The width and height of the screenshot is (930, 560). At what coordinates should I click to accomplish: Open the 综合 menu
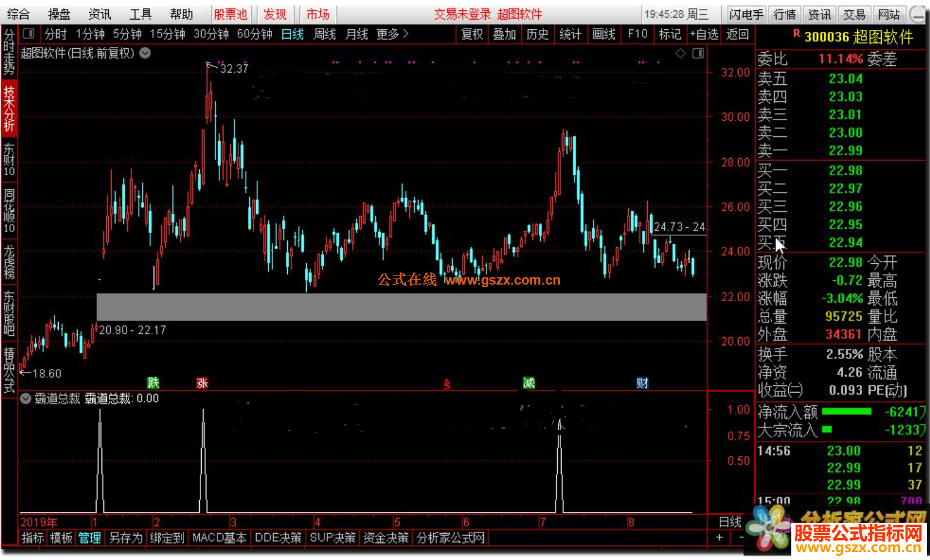(18, 14)
